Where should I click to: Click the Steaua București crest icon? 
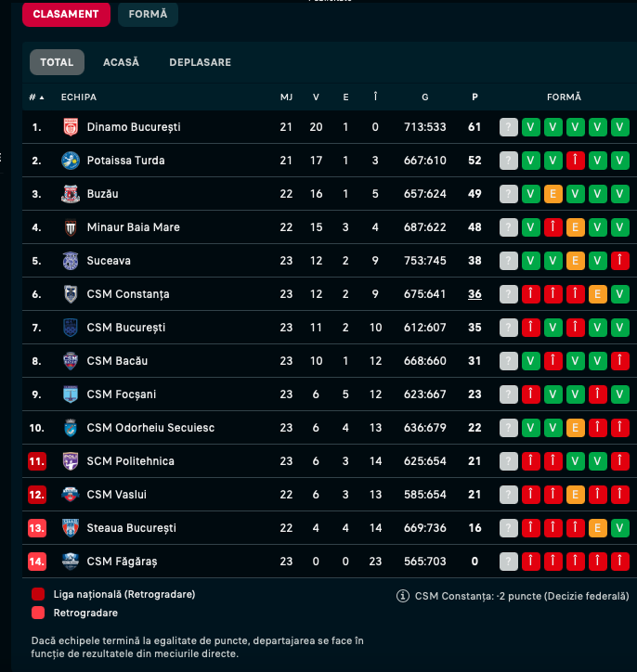71,528
